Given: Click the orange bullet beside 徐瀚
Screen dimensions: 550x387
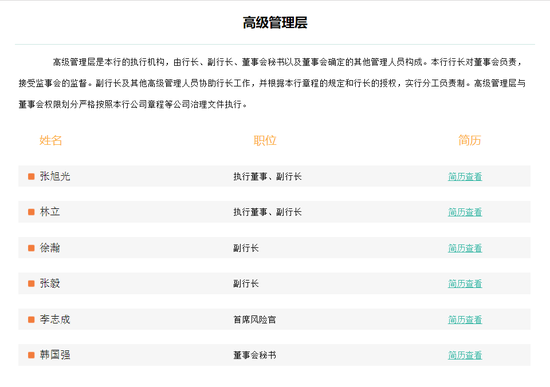Looking at the screenshot, I should tap(31, 248).
